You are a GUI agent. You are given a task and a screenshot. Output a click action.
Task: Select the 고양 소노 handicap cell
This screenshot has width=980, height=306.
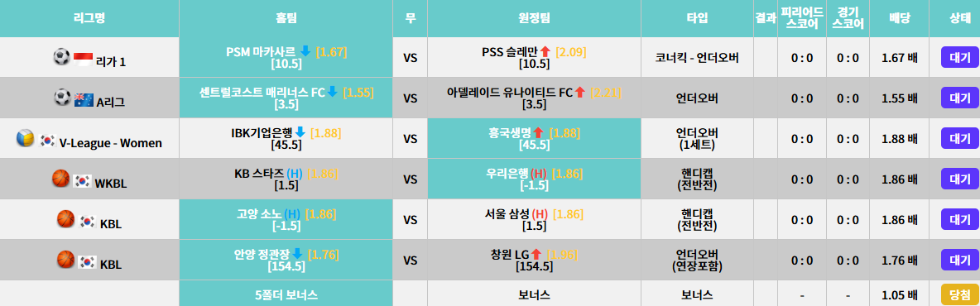coord(286,220)
